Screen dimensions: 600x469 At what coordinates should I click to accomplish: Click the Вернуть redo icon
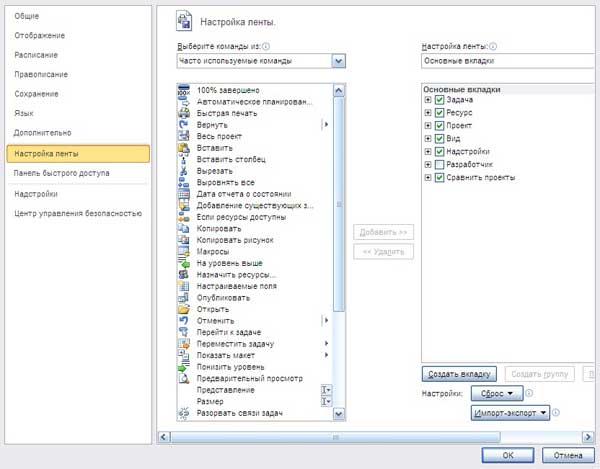[x=184, y=125]
